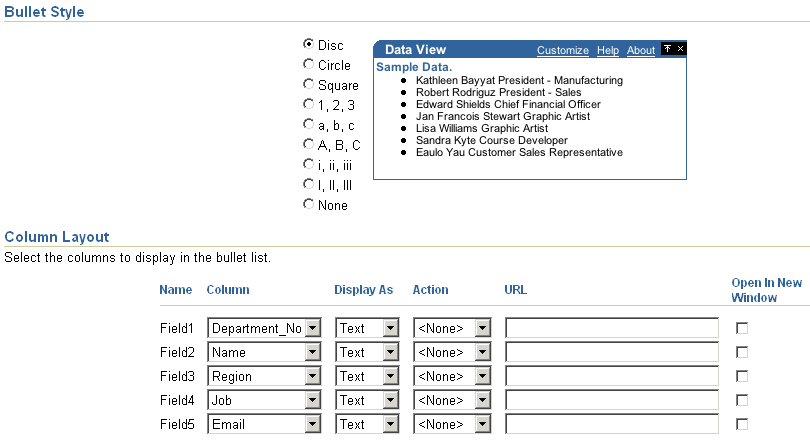This screenshot has height=441, width=810.
Task: Focus the Field1 URL input field
Action: pyautogui.click(x=612, y=328)
